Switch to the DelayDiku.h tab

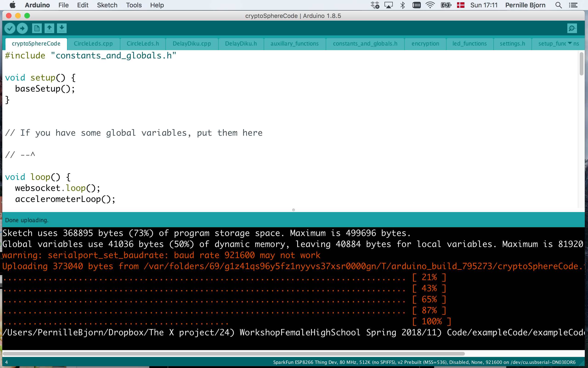pos(241,44)
